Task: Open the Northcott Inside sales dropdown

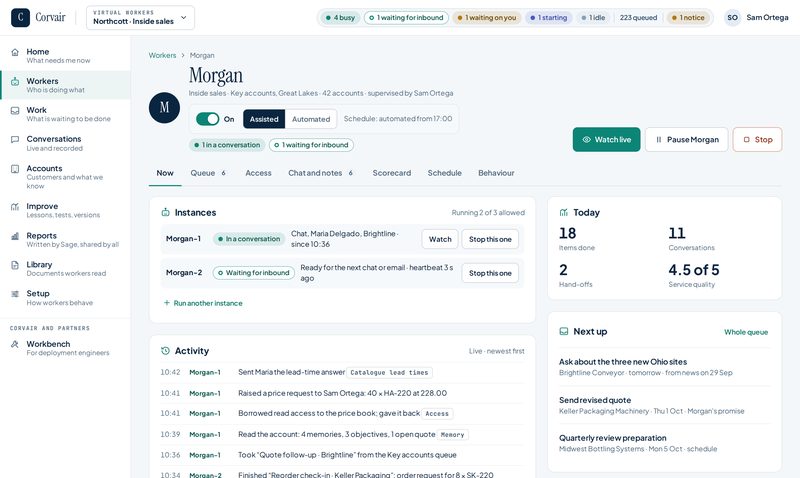Action: 140,17
